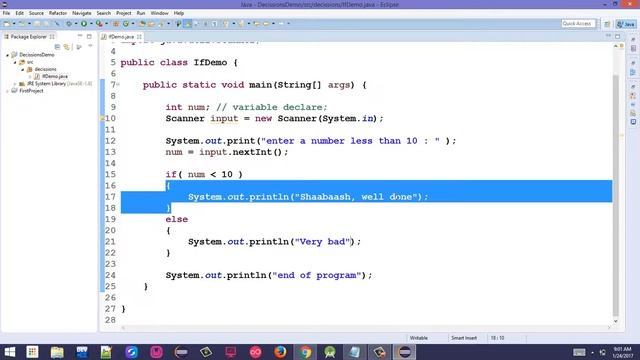The height and width of the screenshot is (360, 640).
Task: Select the decisions package in the tree
Action: [45, 69]
